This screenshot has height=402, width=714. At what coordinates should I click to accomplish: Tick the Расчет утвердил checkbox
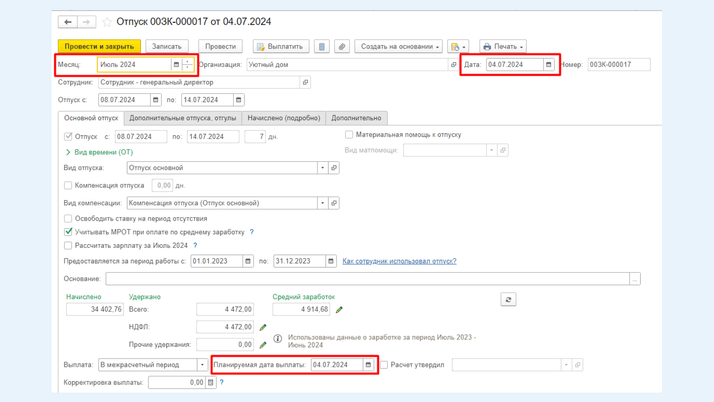[384, 365]
